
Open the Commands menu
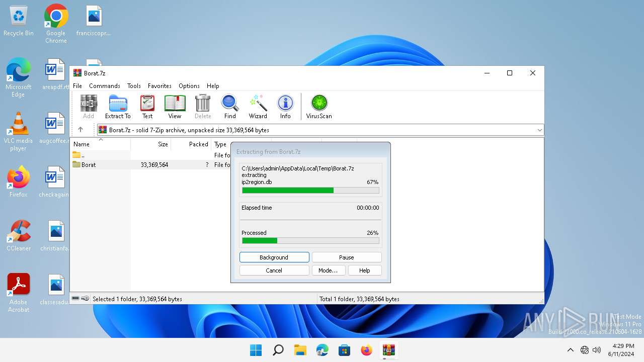(105, 86)
